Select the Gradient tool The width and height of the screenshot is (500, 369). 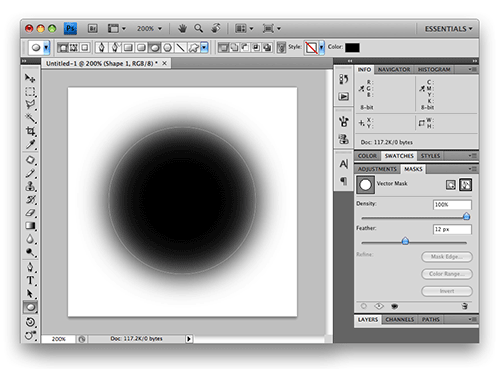pyautogui.click(x=30, y=226)
